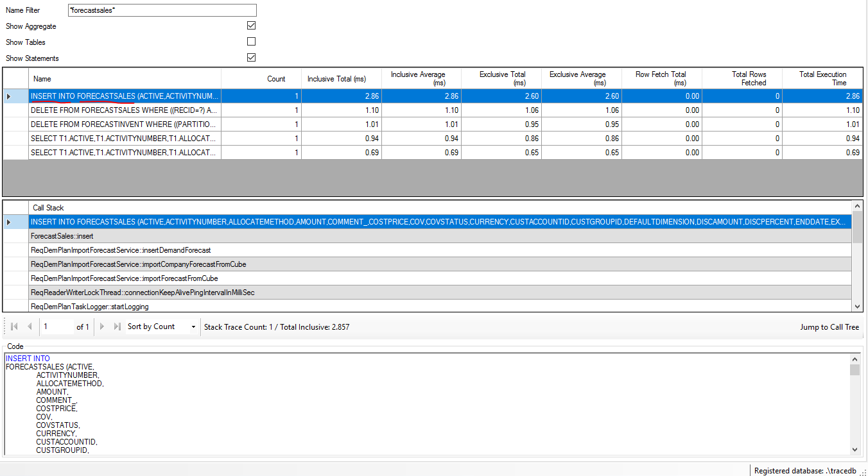Toggle the Show Statements checkbox
Image resolution: width=868 pixels, height=476 pixels.
pyautogui.click(x=252, y=58)
